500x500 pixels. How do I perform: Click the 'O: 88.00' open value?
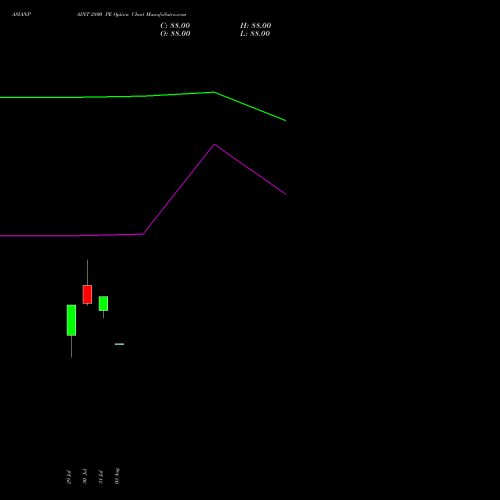(x=175, y=34)
